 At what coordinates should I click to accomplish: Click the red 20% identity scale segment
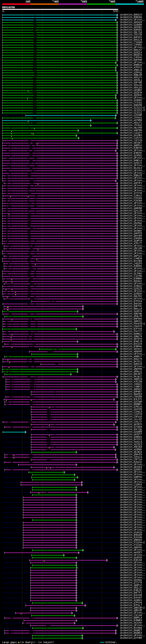tap(16, 4)
